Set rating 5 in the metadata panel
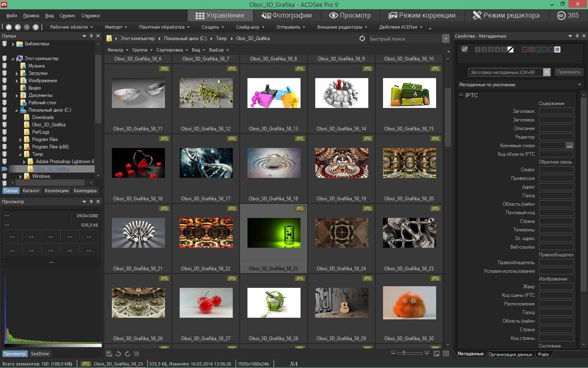 point(504,49)
